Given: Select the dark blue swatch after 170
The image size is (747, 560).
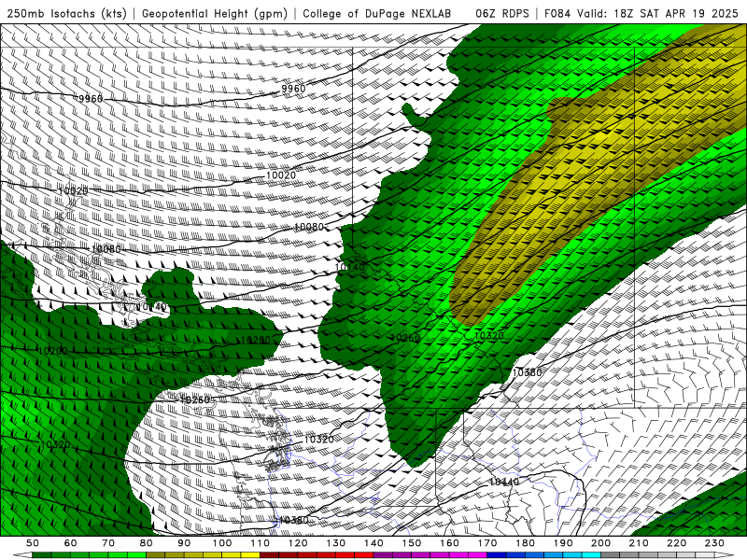Looking at the screenshot, I should (497, 555).
